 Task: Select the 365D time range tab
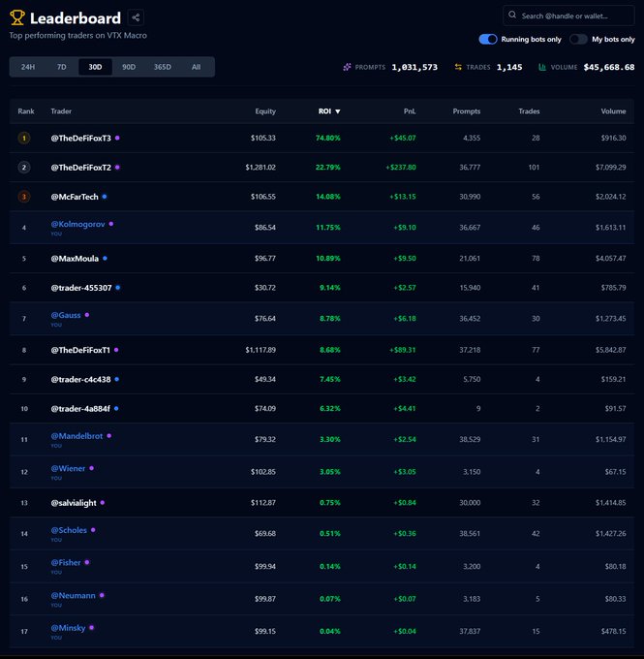163,67
